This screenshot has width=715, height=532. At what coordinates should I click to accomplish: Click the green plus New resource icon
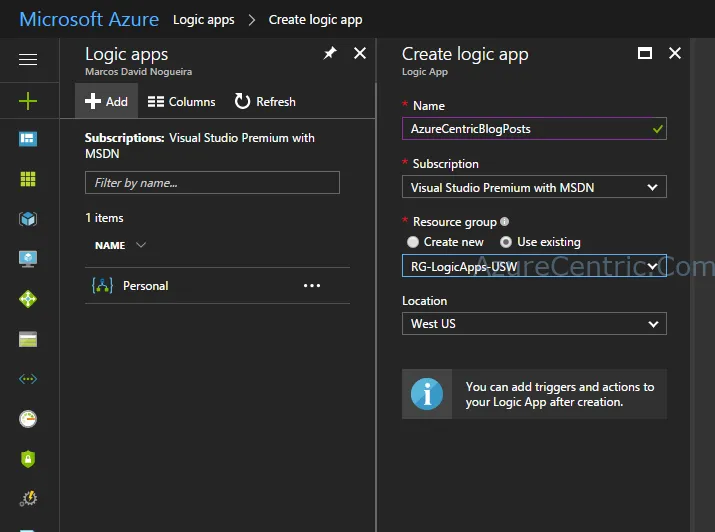[28, 101]
